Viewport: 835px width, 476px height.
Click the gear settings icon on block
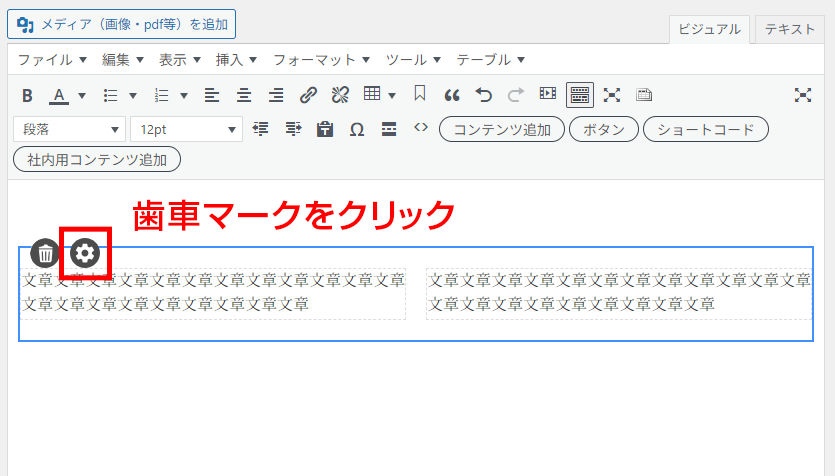click(x=85, y=253)
